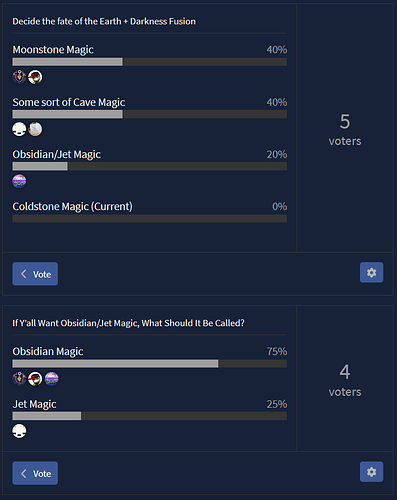The image size is (397, 500).
Task: Click the Obsidian Magic 75% result bar
Action: point(150,364)
